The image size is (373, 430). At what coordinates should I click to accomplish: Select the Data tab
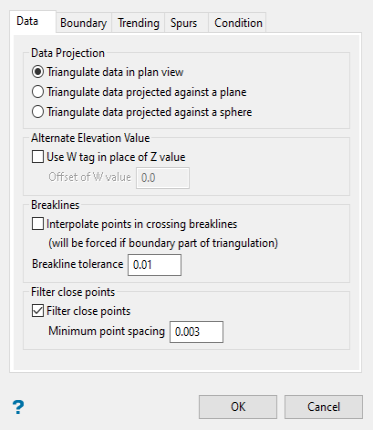point(27,21)
